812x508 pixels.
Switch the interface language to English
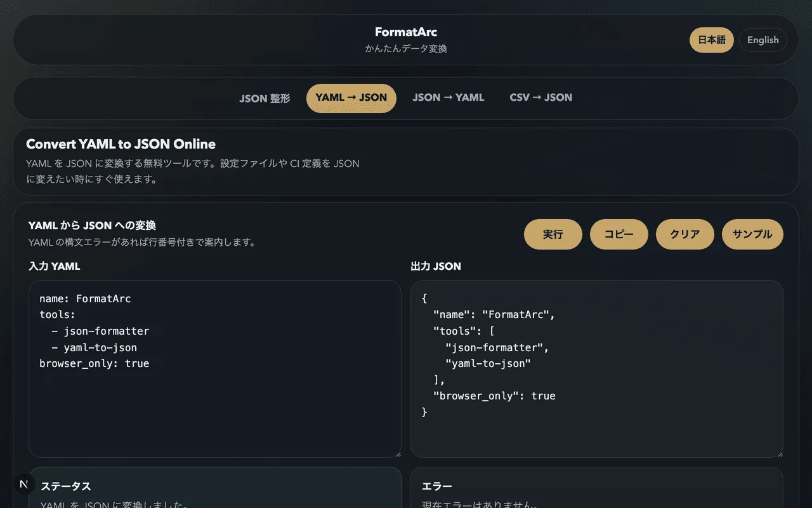coord(763,40)
